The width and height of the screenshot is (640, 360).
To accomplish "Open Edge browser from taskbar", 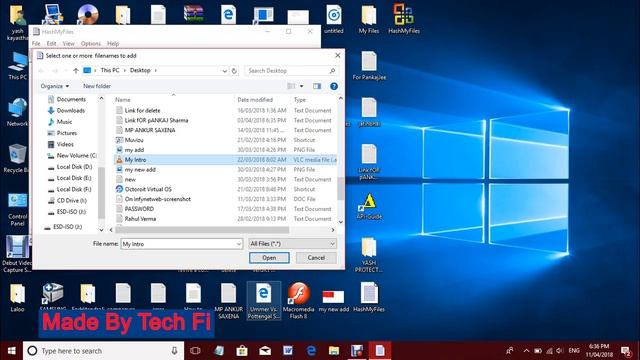I will click(x=311, y=351).
